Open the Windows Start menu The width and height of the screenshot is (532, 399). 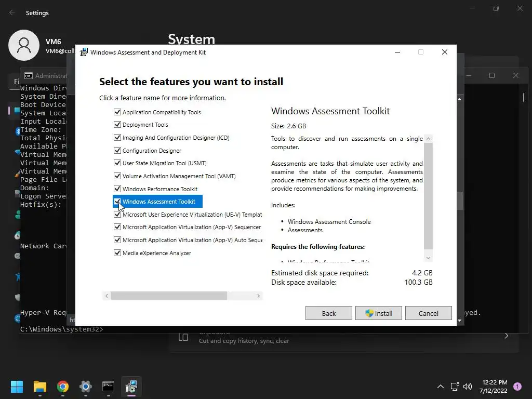click(x=17, y=387)
